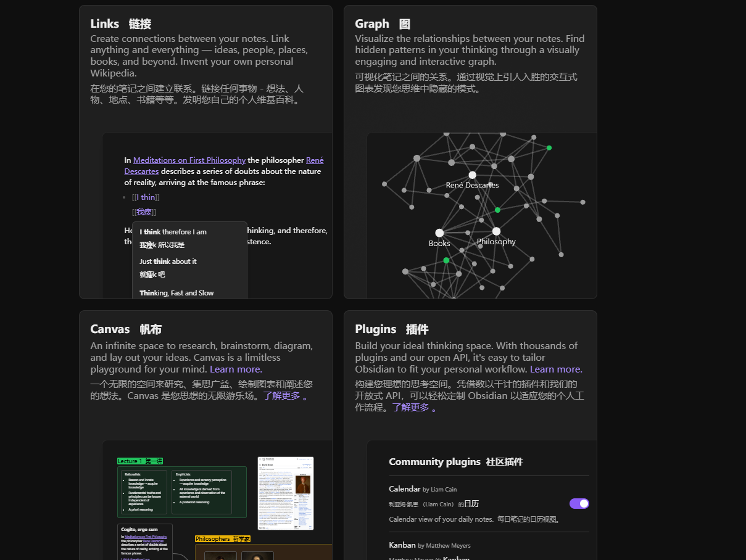
Task: Click the 'Kanban' plugin name
Action: pyautogui.click(x=402, y=545)
